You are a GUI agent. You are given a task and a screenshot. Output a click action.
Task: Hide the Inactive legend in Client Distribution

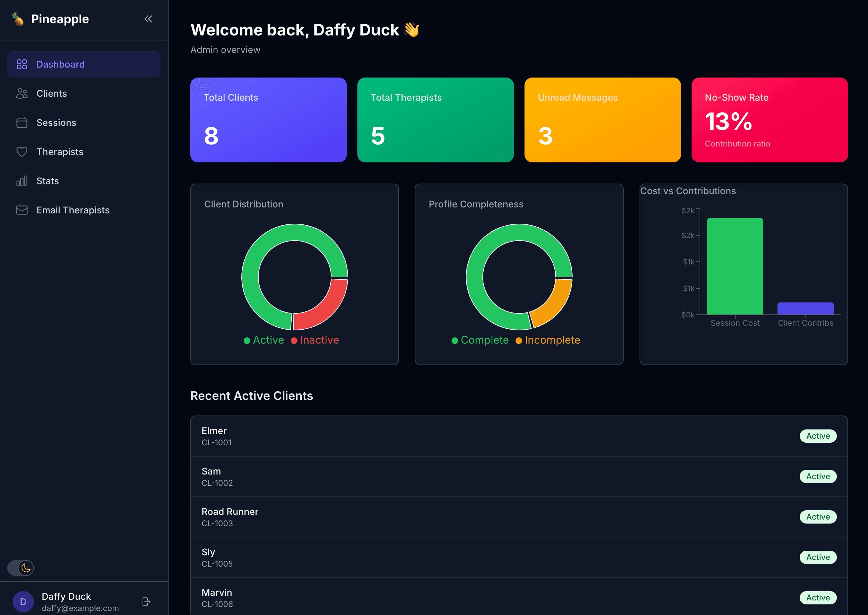(x=315, y=340)
